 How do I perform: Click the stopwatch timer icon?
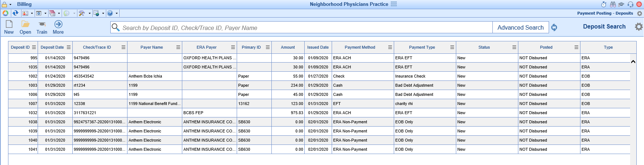(604, 4)
